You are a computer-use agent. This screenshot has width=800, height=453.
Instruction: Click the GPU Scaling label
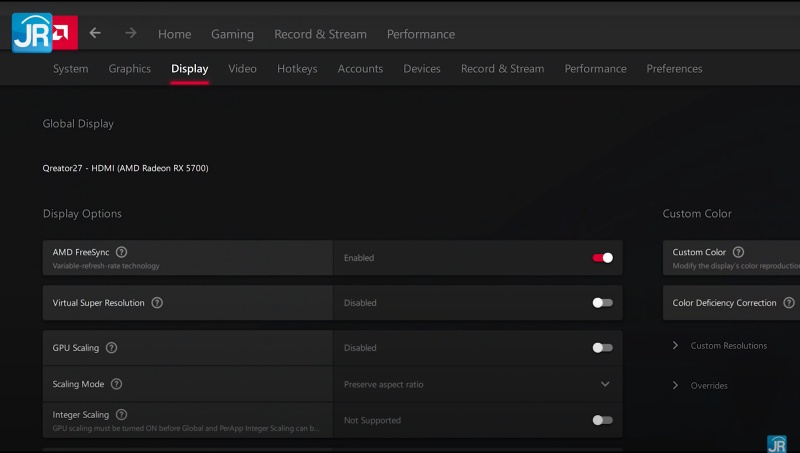(76, 347)
